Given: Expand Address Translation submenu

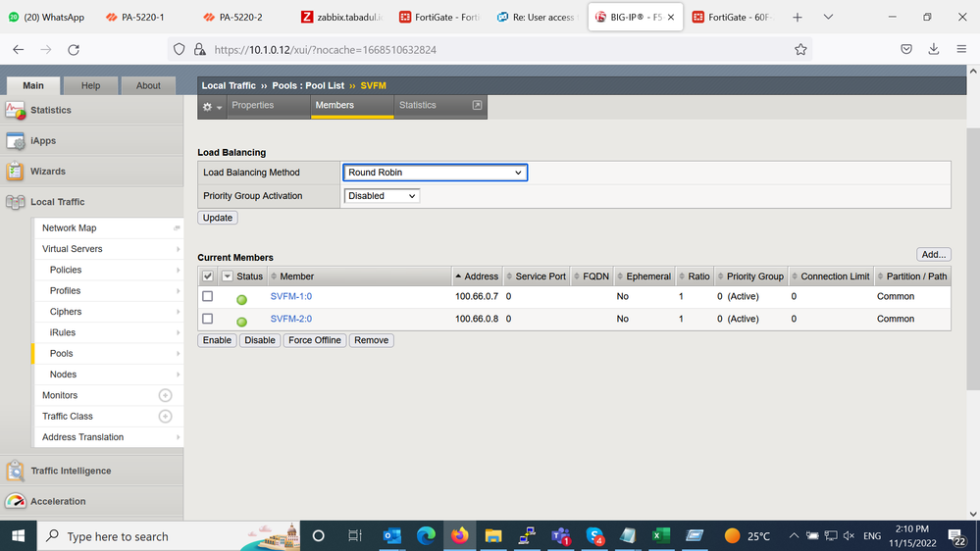Looking at the screenshot, I should pos(179,437).
